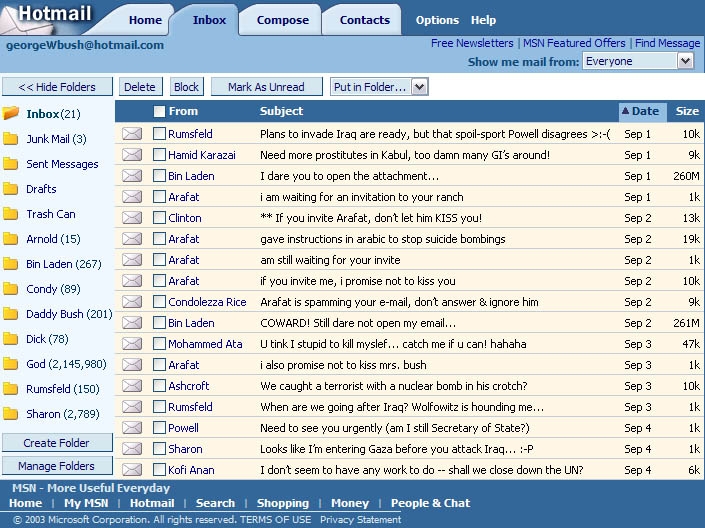The height and width of the screenshot is (528, 705).
Task: Click the Privacy Statement footer link
Action: pos(360,519)
